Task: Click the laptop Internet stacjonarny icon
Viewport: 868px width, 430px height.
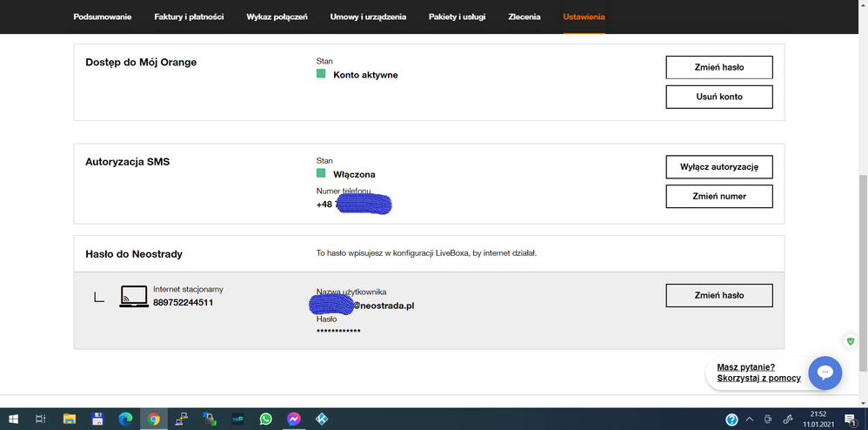Action: click(134, 297)
